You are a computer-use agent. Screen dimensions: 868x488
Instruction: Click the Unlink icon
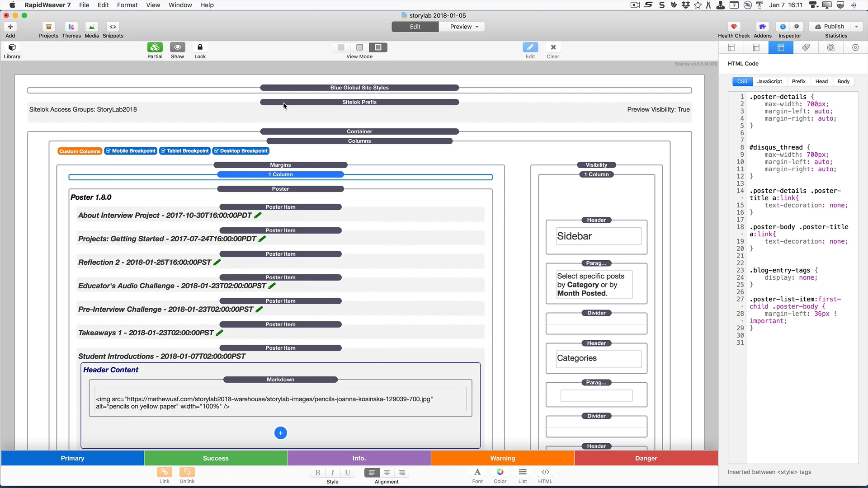[187, 472]
